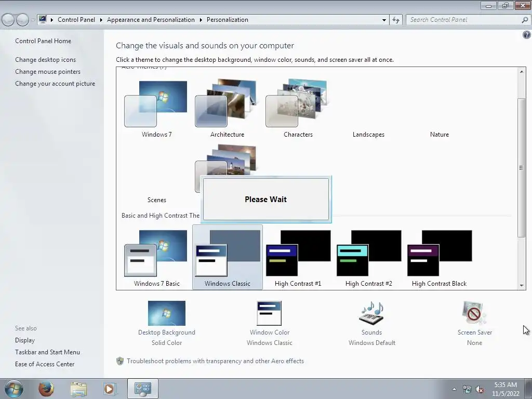Expand arrow after Appearance and Personalization breadcrumb
The height and width of the screenshot is (399, 532).
tap(201, 20)
